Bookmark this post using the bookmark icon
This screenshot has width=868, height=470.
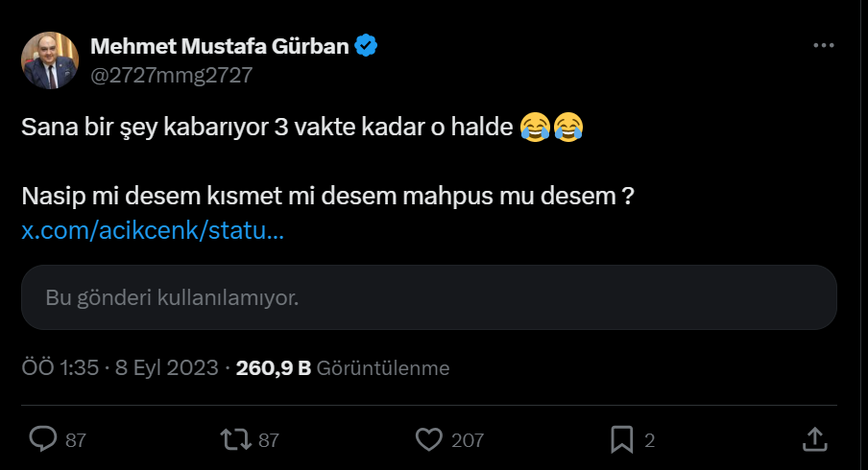point(622,439)
